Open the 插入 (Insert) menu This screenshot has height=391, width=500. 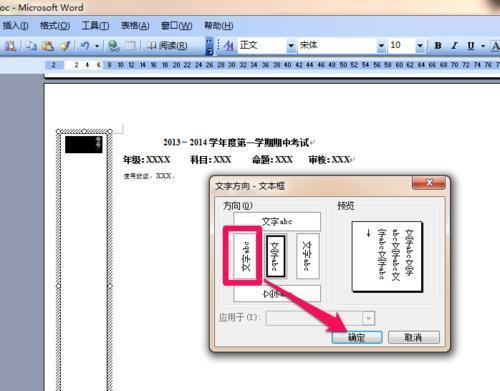pyautogui.click(x=15, y=26)
